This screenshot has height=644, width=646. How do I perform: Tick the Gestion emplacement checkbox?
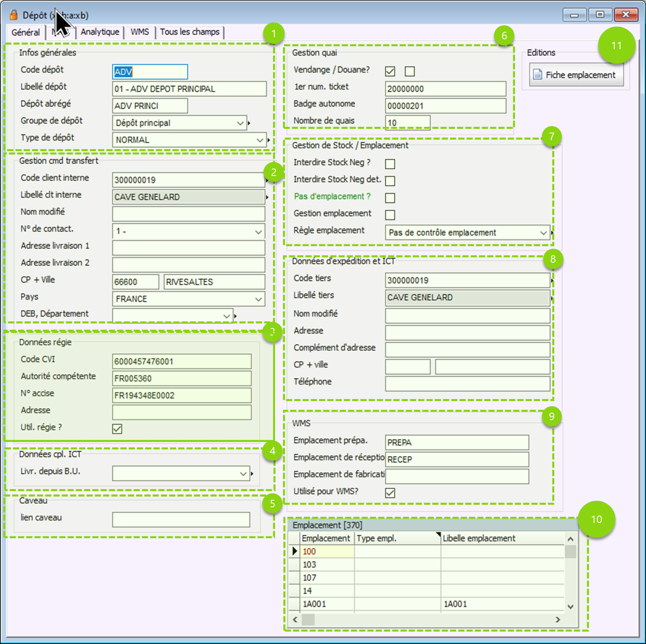coord(390,215)
